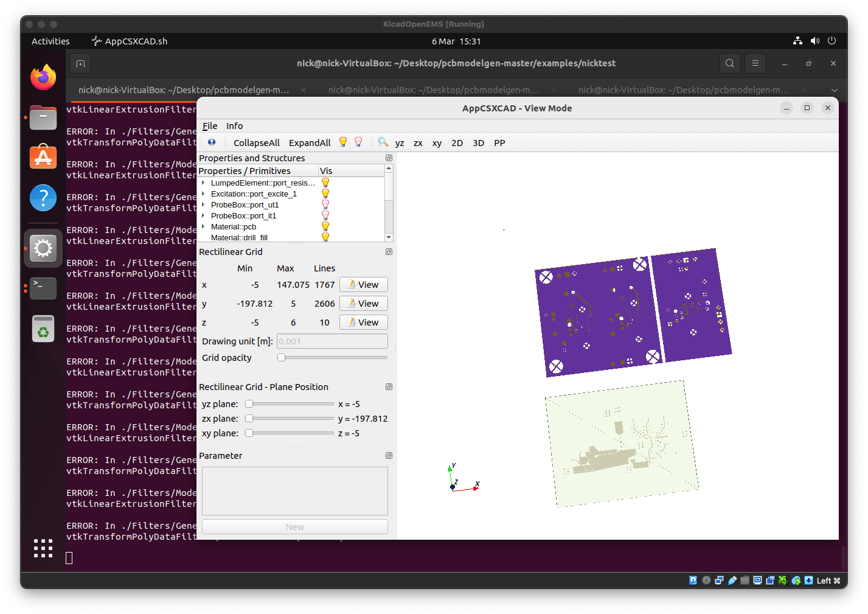The width and height of the screenshot is (868, 614).
Task: Open the File menu
Action: (x=210, y=126)
